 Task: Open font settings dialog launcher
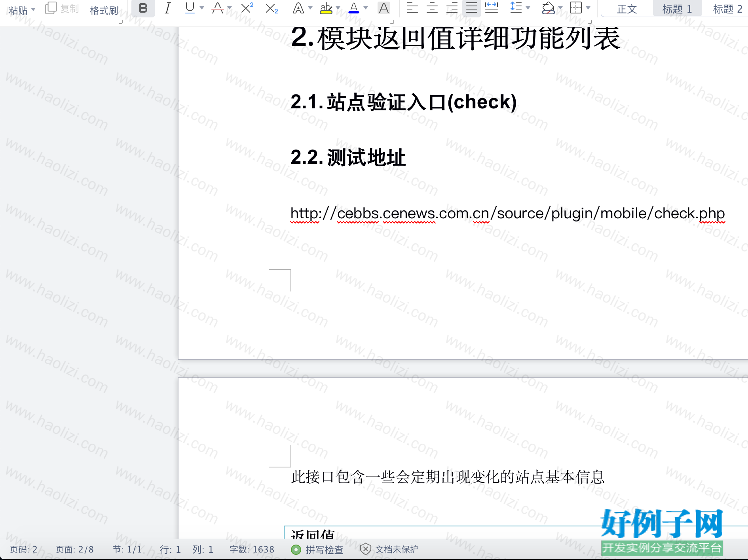392,22
